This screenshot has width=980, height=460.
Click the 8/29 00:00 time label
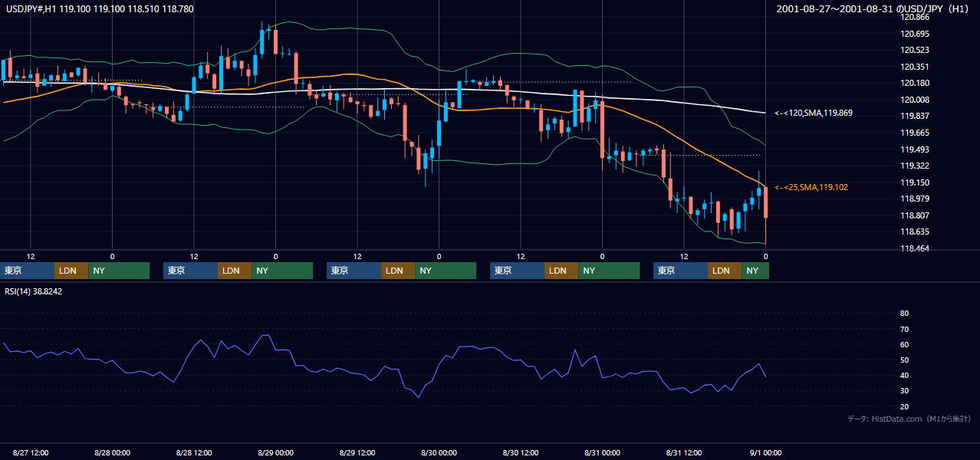pyautogui.click(x=275, y=452)
